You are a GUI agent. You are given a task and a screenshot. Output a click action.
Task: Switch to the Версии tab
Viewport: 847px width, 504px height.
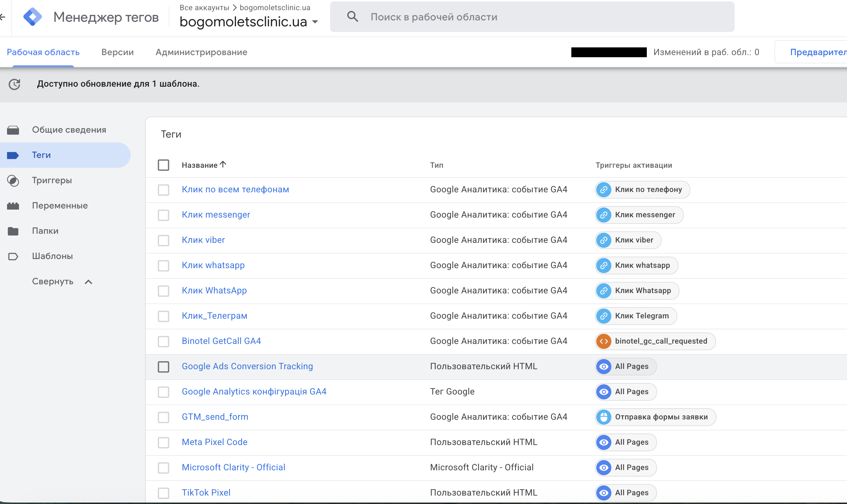117,52
